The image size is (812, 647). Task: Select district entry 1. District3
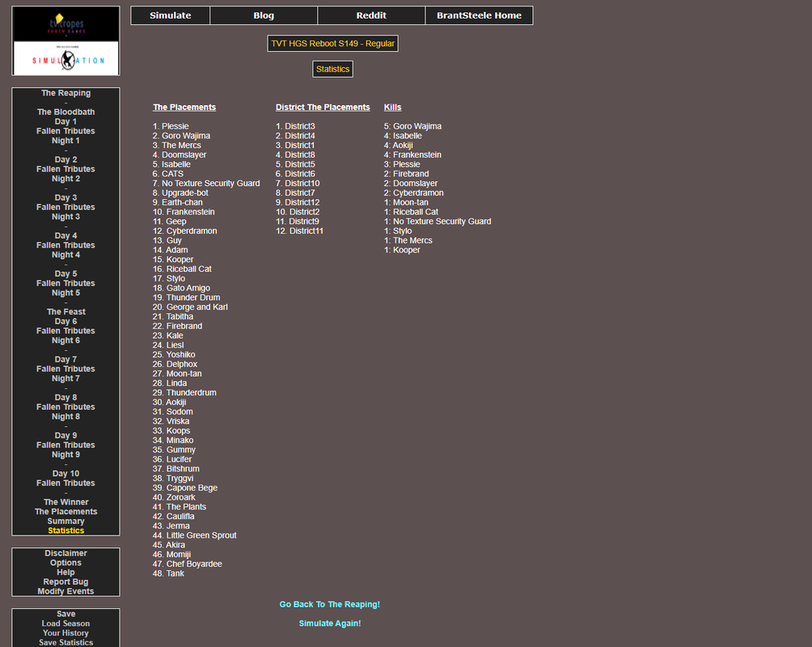[295, 126]
